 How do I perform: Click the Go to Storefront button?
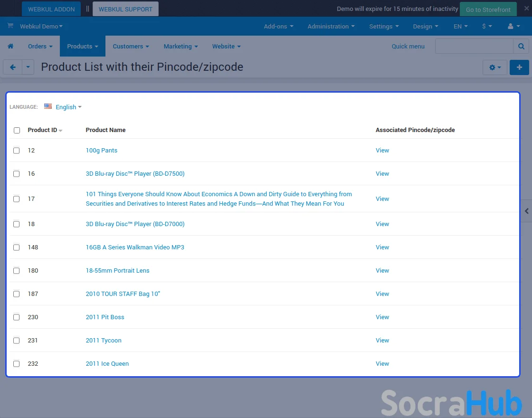[x=488, y=9]
